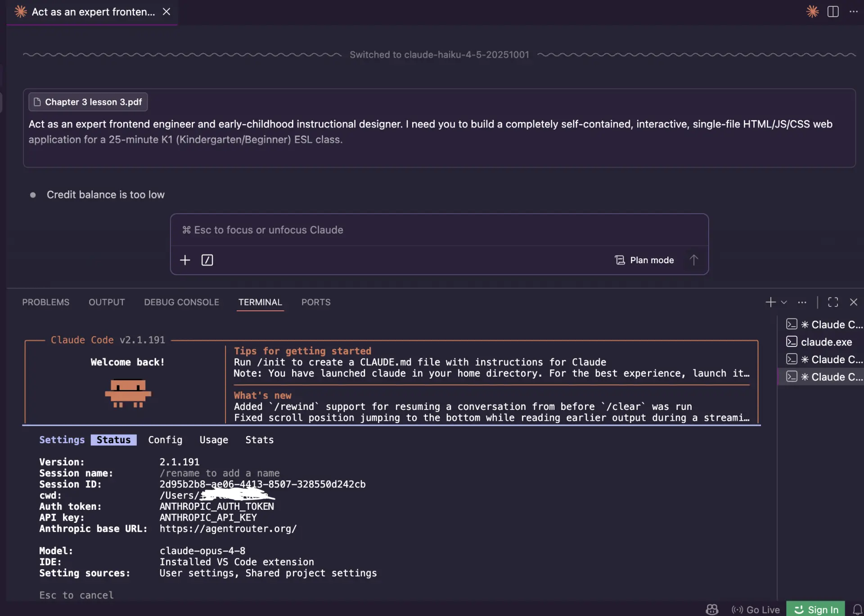Click Go Live in the status bar
The height and width of the screenshot is (616, 864).
click(756, 610)
